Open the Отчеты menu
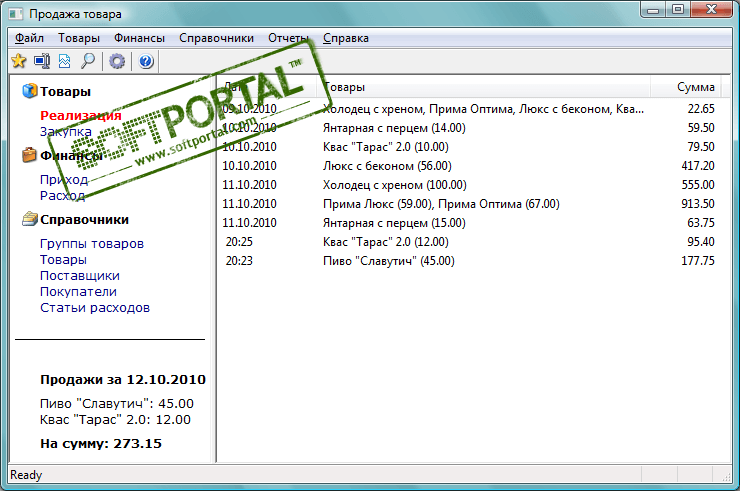The width and height of the screenshot is (740, 491). [288, 38]
